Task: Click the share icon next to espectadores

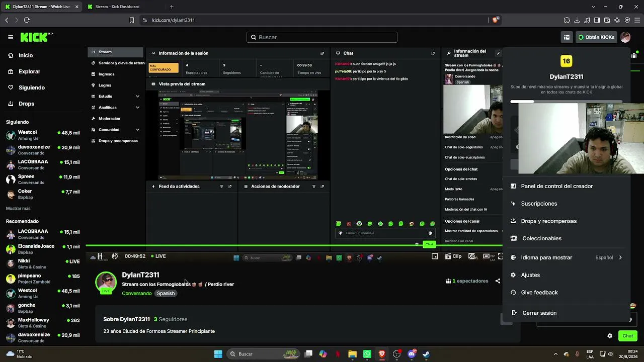Action: point(498,281)
